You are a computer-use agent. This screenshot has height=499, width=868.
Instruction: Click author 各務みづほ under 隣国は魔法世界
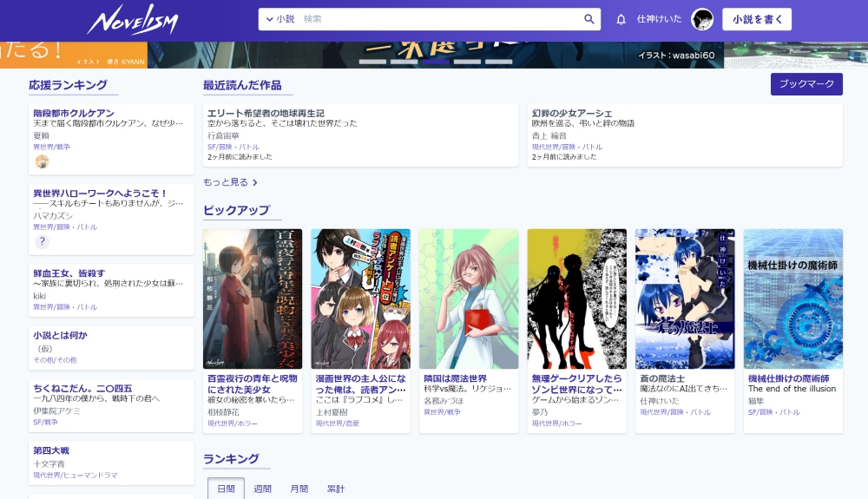tap(444, 401)
